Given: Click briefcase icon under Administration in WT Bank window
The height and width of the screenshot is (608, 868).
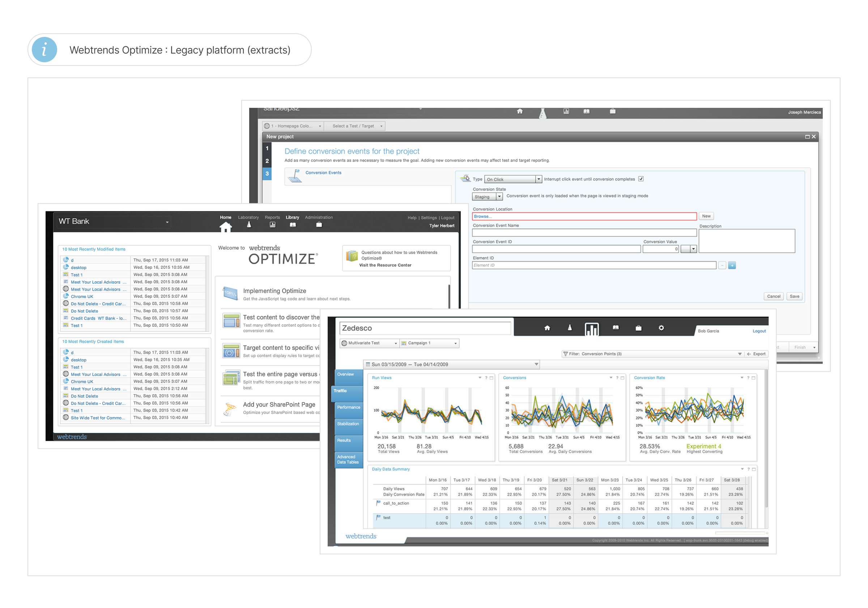Looking at the screenshot, I should [x=319, y=225].
